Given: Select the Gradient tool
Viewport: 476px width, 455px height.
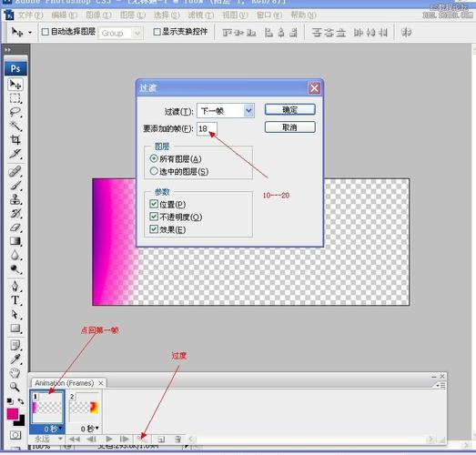Looking at the screenshot, I should 15,241.
